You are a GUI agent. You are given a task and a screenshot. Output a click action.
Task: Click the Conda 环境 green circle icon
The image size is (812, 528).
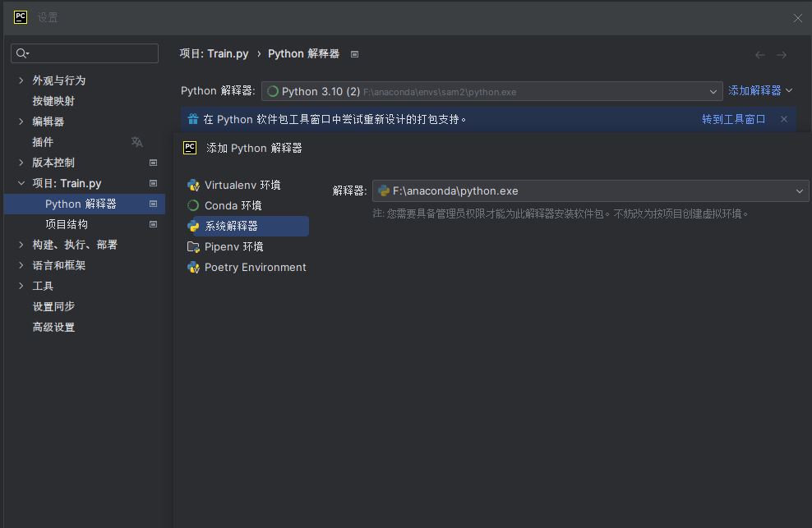coord(193,205)
